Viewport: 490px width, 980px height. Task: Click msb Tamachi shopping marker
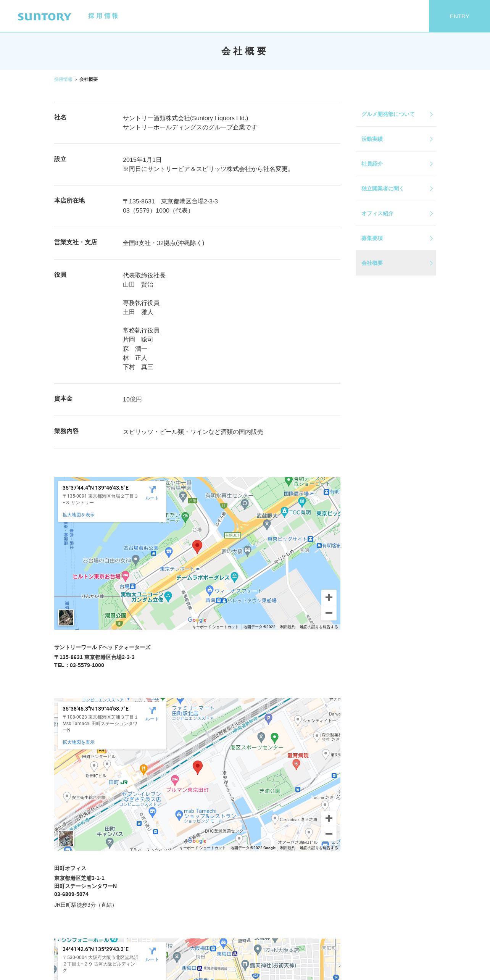[179, 816]
